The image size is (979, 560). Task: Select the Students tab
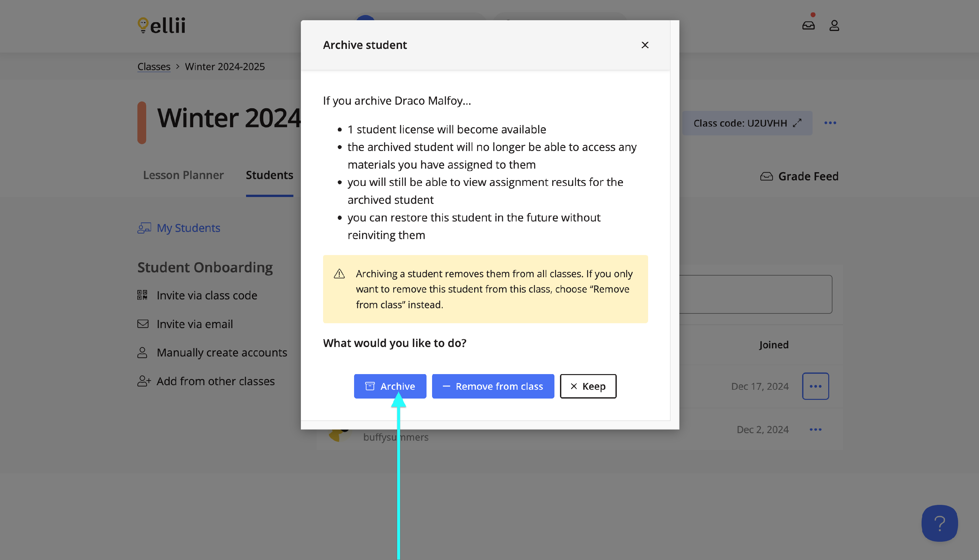[269, 175]
